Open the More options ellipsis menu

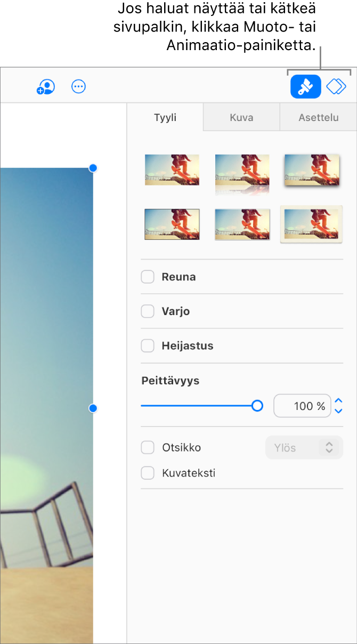78,87
